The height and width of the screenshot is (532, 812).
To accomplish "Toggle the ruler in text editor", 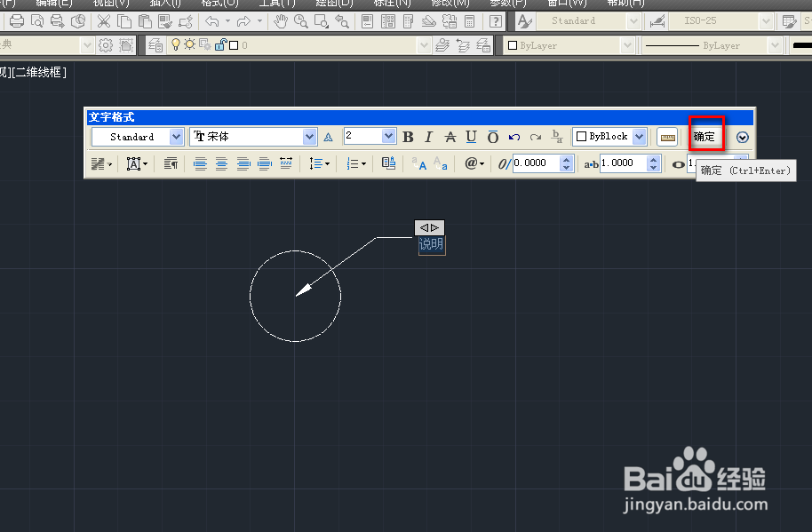I will click(x=667, y=137).
